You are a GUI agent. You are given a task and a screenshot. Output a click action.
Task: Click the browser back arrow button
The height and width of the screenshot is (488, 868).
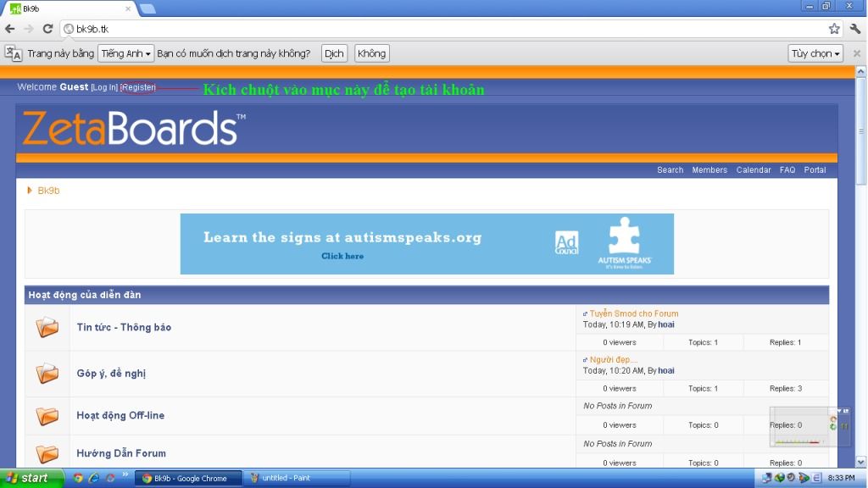(x=10, y=29)
